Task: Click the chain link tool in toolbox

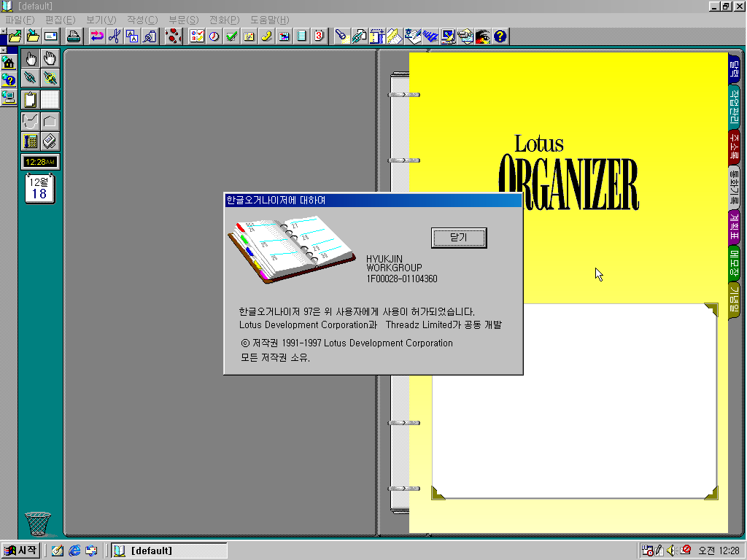Action: coord(31,78)
